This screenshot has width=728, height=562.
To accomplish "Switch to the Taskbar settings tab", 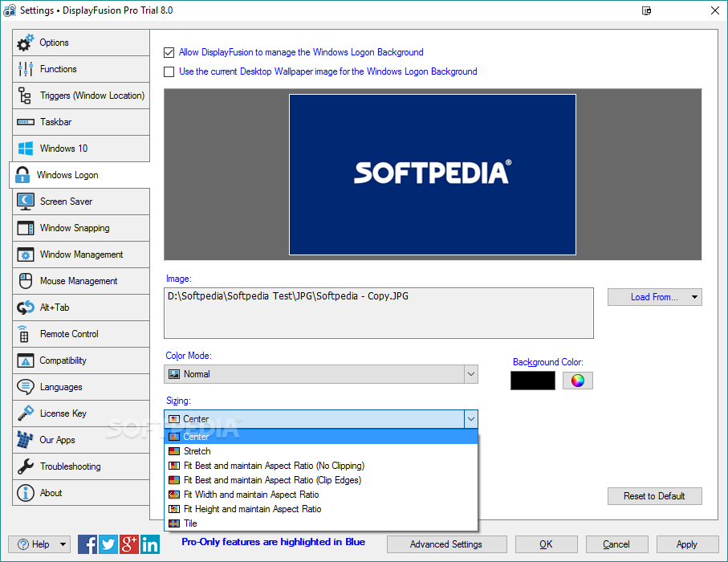I will [x=81, y=122].
